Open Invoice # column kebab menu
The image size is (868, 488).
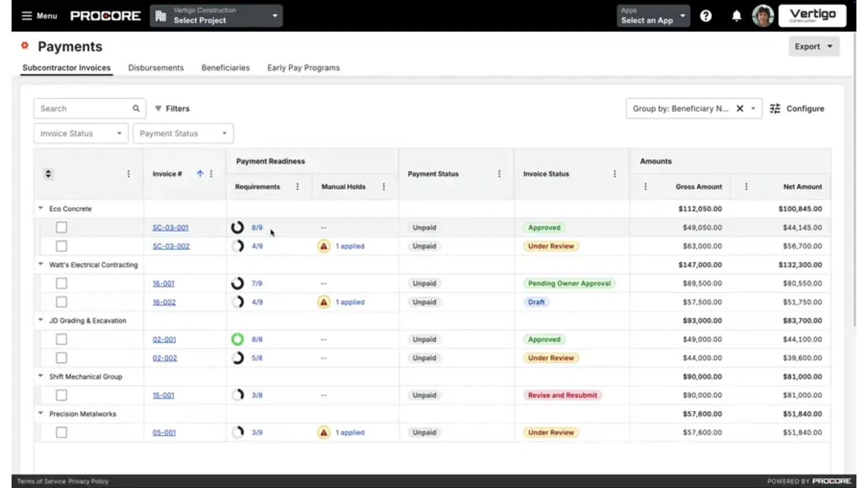tap(211, 174)
